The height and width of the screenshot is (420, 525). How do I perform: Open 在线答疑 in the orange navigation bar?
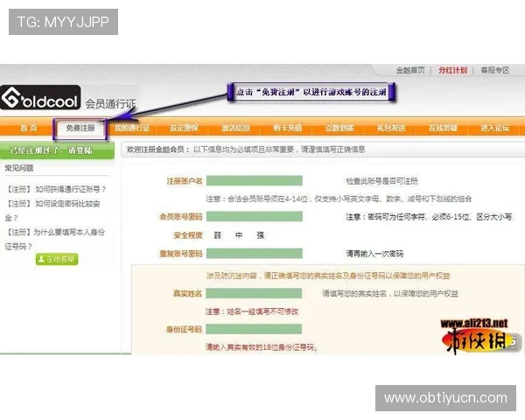443,128
